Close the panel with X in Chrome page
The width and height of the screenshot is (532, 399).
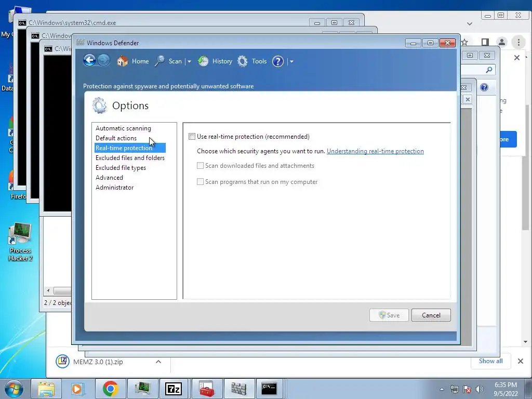click(517, 58)
